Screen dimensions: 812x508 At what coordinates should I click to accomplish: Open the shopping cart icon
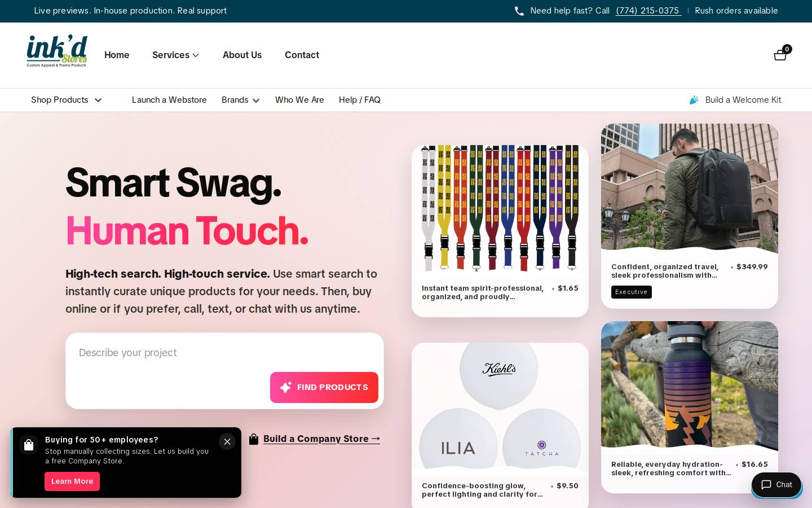[780, 54]
